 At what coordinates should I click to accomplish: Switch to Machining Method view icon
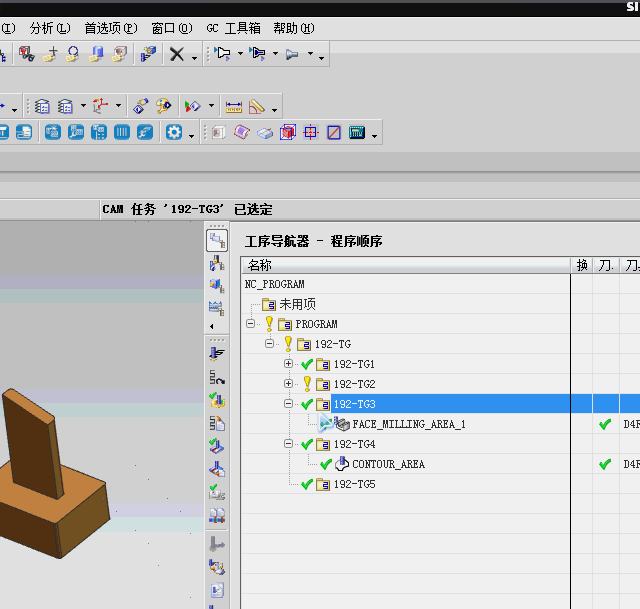coord(217,308)
